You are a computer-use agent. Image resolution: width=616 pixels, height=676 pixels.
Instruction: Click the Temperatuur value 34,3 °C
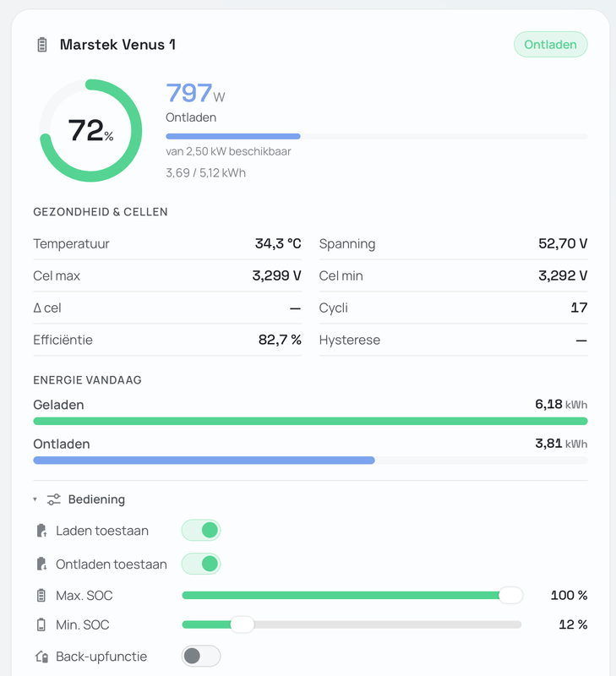[278, 243]
